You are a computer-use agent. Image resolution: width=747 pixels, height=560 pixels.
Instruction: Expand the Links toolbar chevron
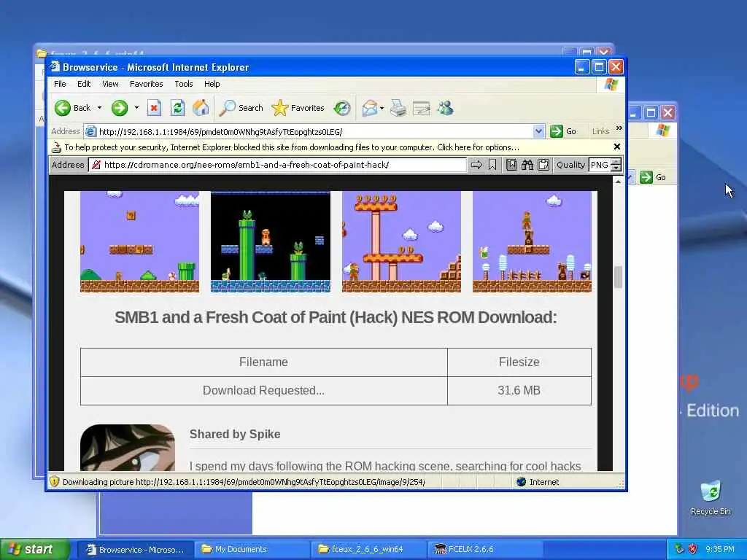(619, 128)
